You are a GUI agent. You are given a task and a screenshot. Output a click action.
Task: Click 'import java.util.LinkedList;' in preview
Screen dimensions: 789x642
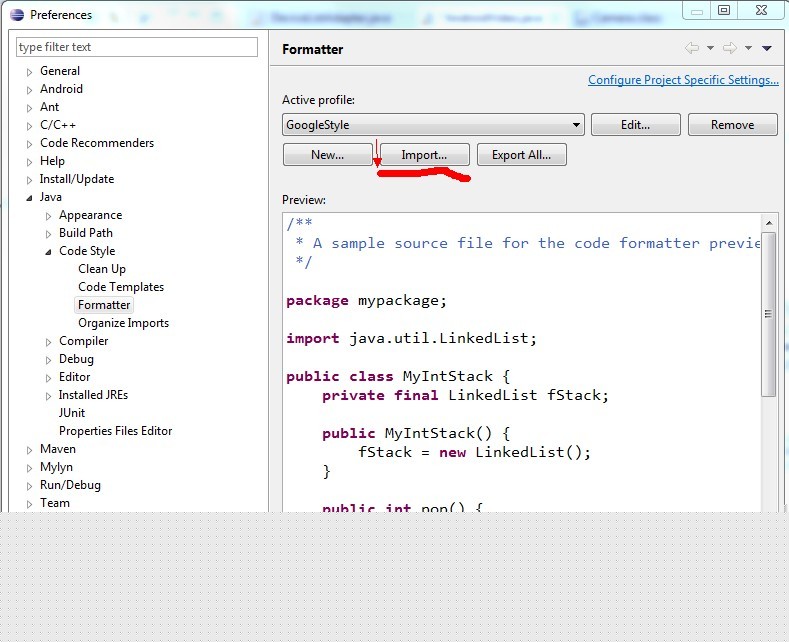point(411,338)
